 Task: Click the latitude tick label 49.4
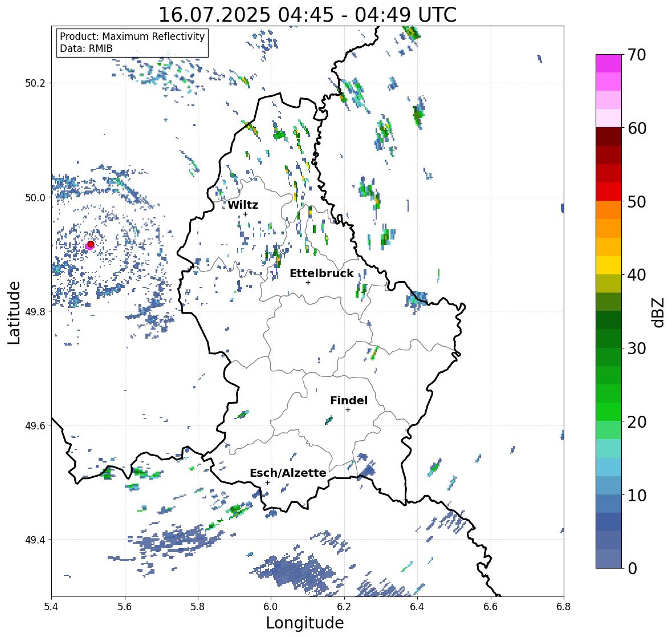(x=35, y=540)
